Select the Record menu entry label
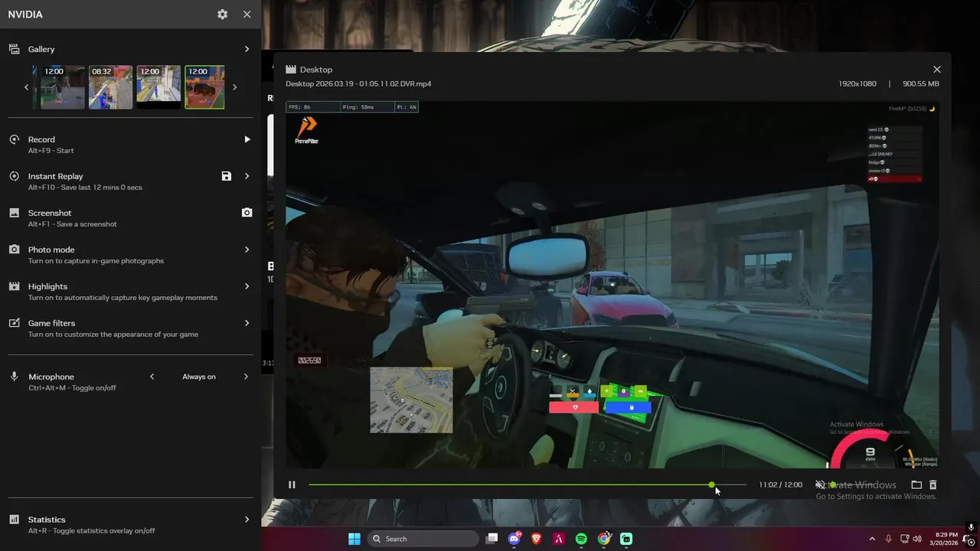 [41, 139]
